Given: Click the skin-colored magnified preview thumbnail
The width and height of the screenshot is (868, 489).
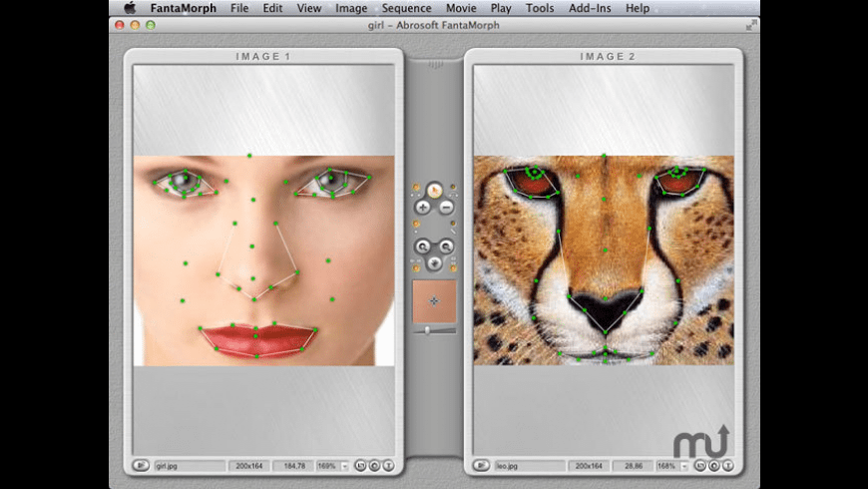Looking at the screenshot, I should coord(434,300).
